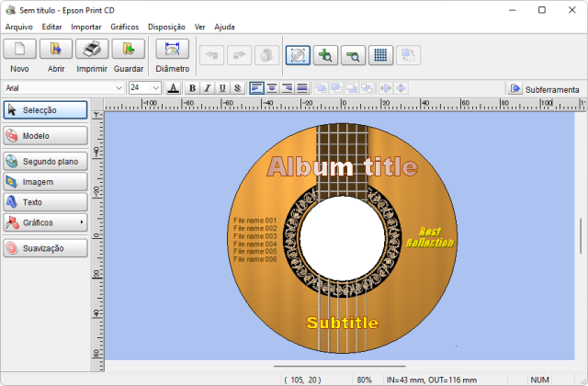Click the Texto side panel button

pos(45,202)
